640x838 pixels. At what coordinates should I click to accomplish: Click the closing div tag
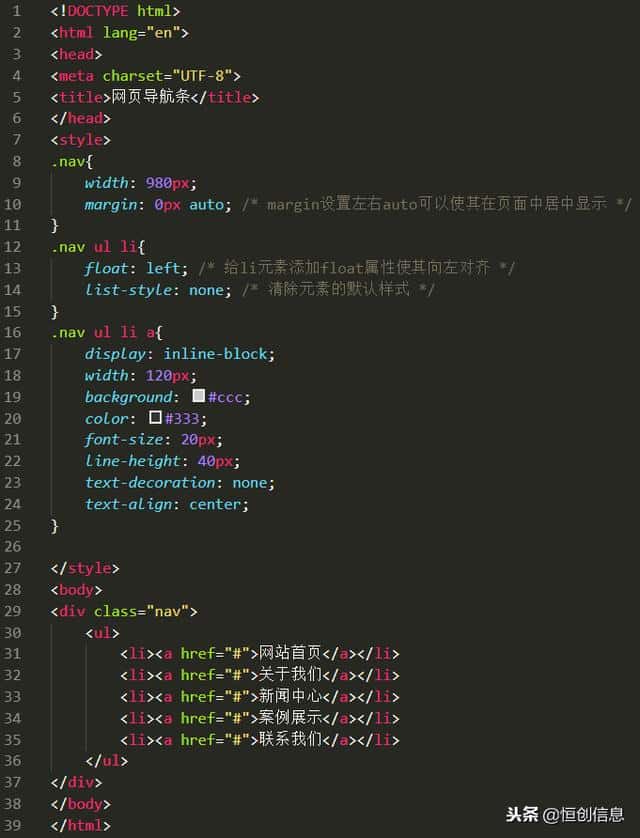pos(76,782)
